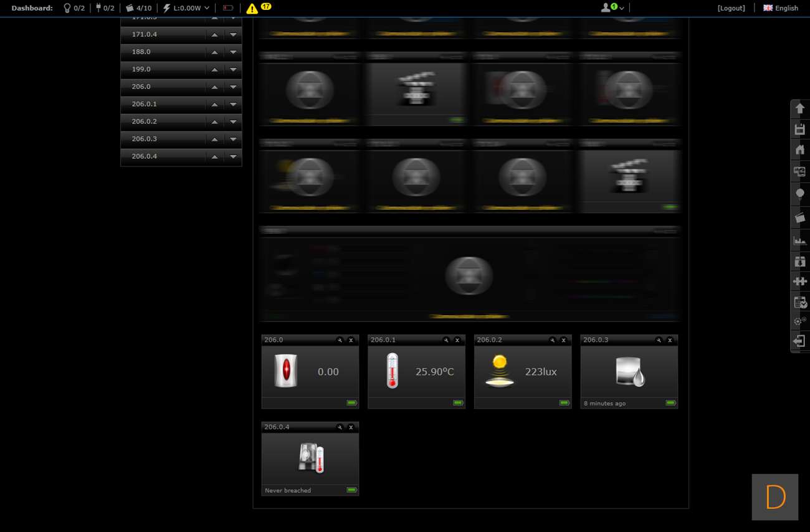Move 188.0 down in the list

pos(233,52)
